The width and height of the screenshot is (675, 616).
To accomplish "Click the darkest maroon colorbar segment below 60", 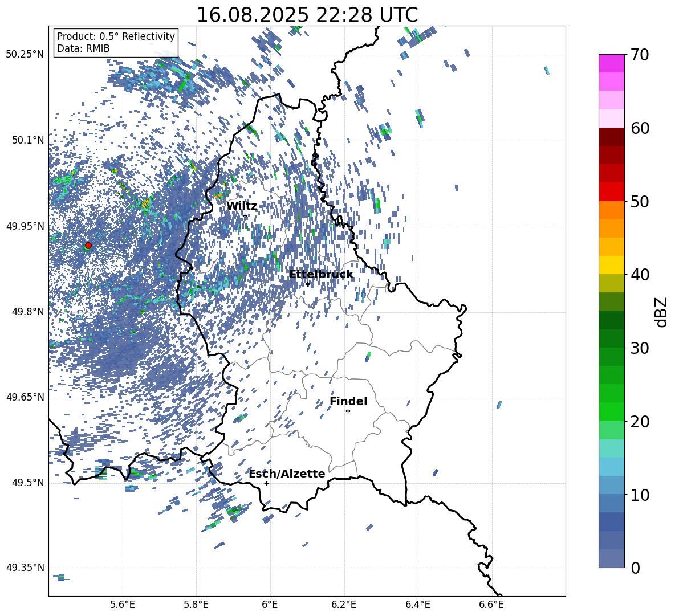I will click(x=612, y=137).
